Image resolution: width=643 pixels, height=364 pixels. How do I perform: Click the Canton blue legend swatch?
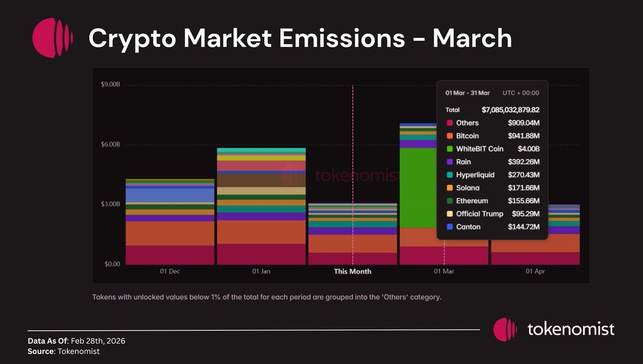click(x=449, y=227)
